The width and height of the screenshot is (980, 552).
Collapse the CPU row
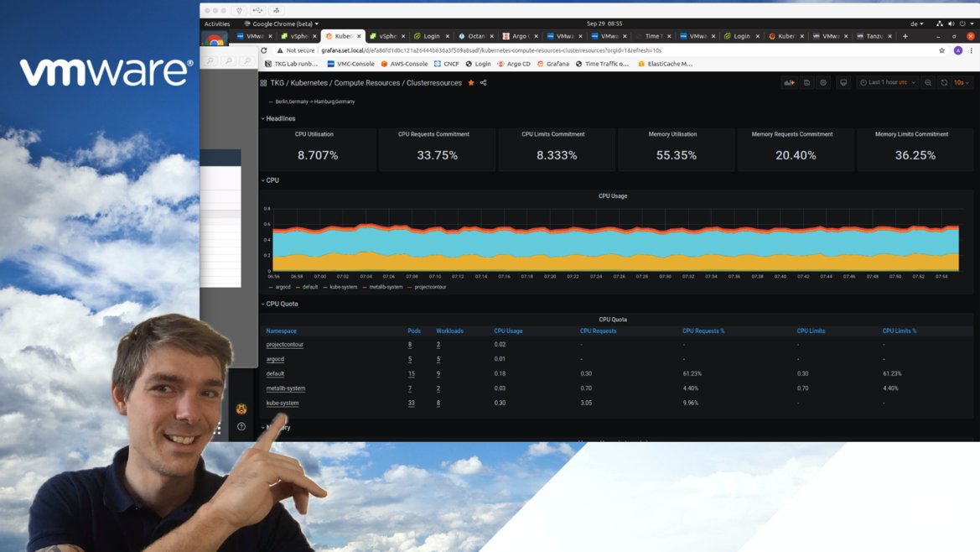click(x=270, y=180)
